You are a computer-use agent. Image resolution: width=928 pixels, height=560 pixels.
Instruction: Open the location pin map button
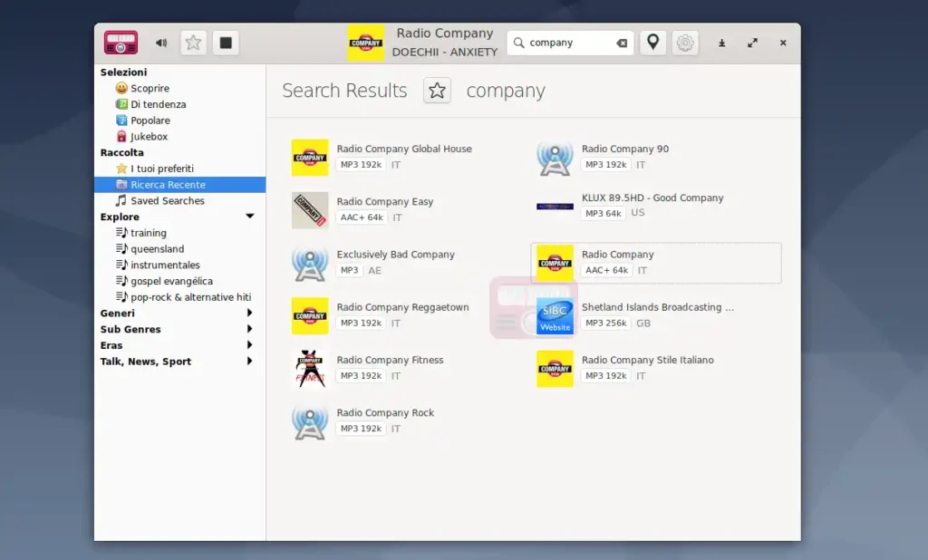coord(652,43)
